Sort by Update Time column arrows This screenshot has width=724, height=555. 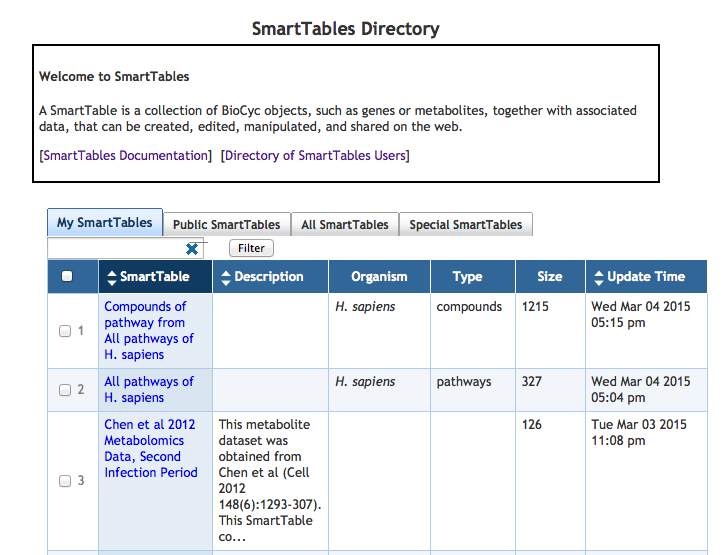click(x=599, y=277)
